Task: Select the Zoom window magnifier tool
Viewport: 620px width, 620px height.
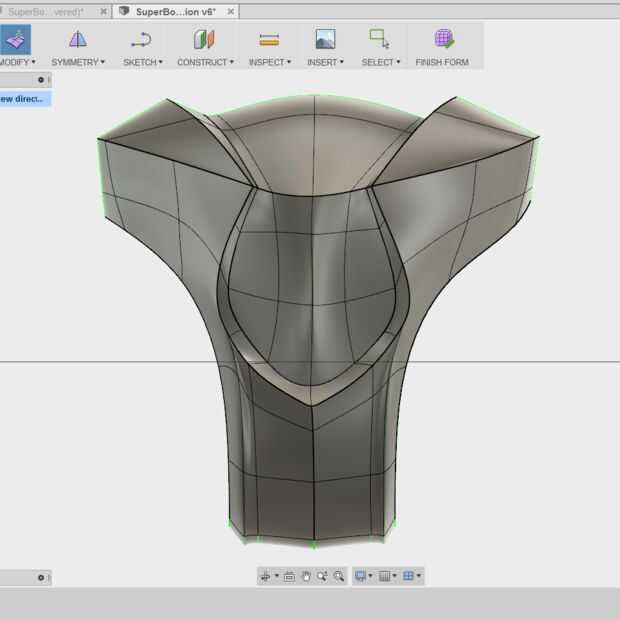Action: pos(339,576)
